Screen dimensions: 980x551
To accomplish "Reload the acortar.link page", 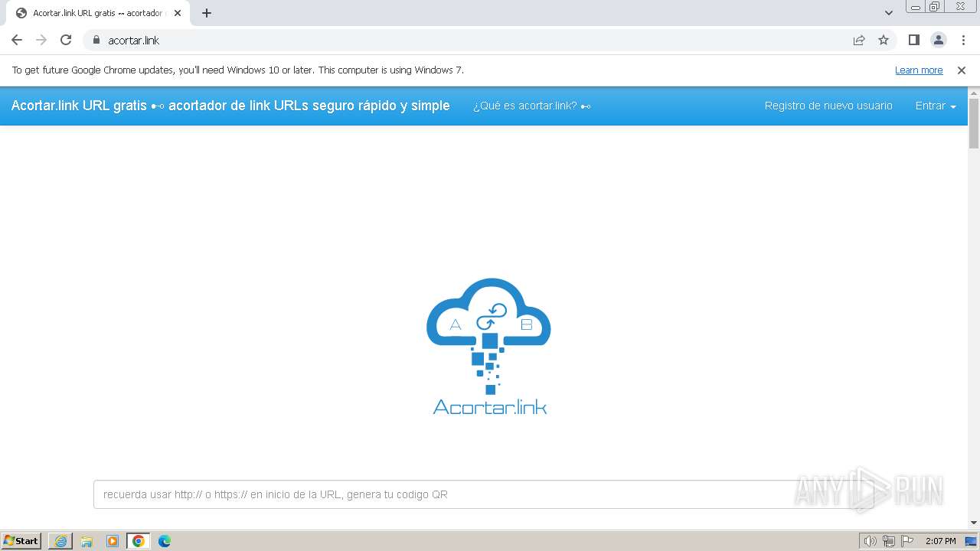I will point(66,40).
